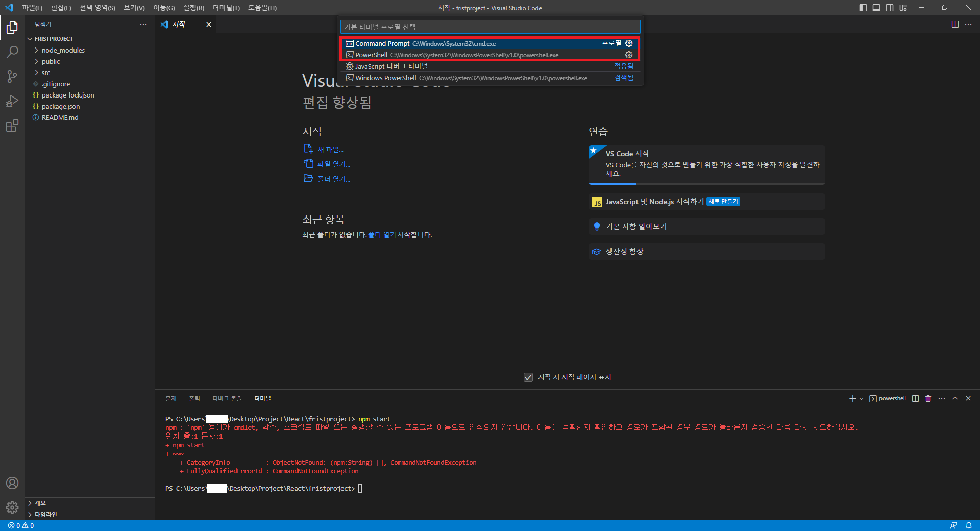The width and height of the screenshot is (980, 531).
Task: Toggle panel layout icon in title bar
Action: tap(876, 8)
